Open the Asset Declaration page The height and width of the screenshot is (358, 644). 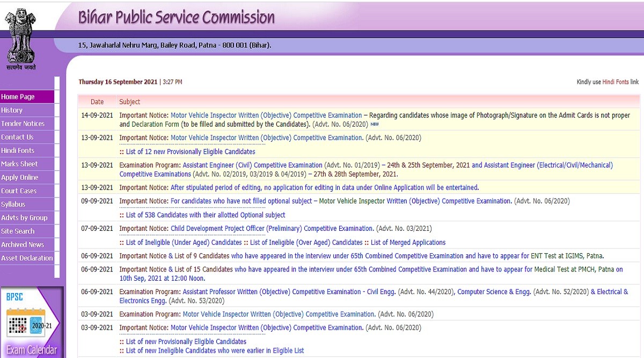pos(27,258)
